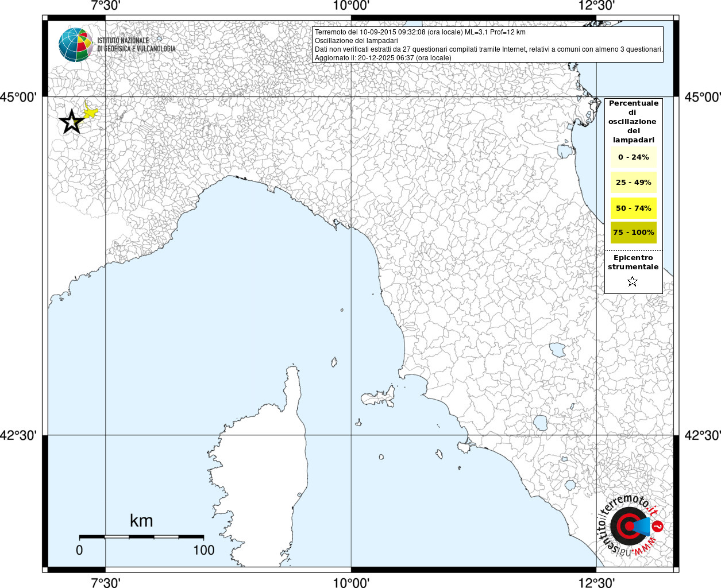The image size is (721, 588).
Task: Click the top 7°30' longitude label
Action: click(x=105, y=6)
